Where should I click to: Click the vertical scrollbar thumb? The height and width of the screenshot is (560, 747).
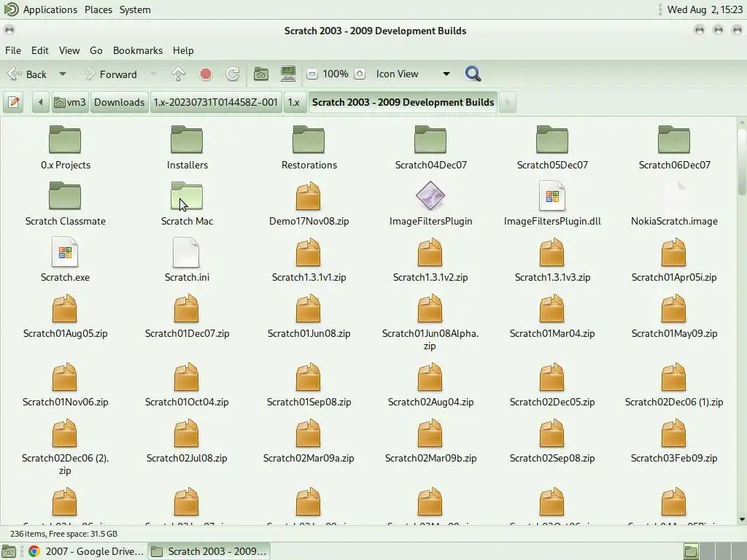click(742, 161)
